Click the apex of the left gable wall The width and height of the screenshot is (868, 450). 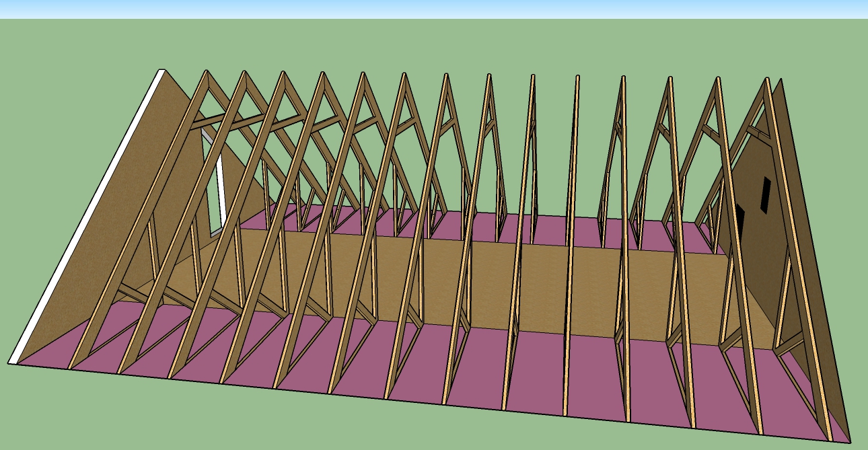pos(161,71)
